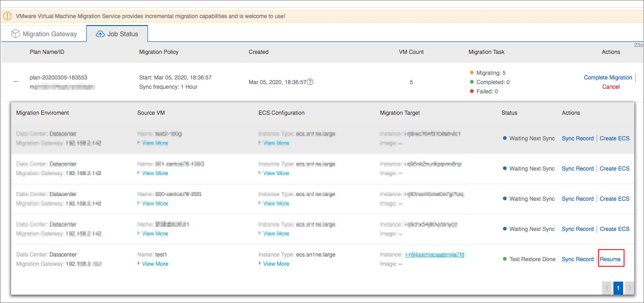This screenshot has width=644, height=303.
Task: Click the VM count value 5
Action: 411,82
